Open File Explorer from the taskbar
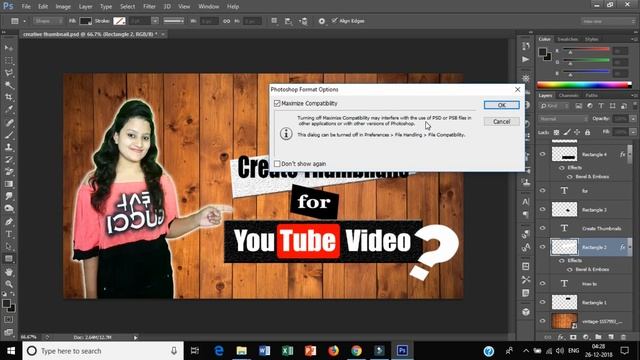 (x=242, y=351)
